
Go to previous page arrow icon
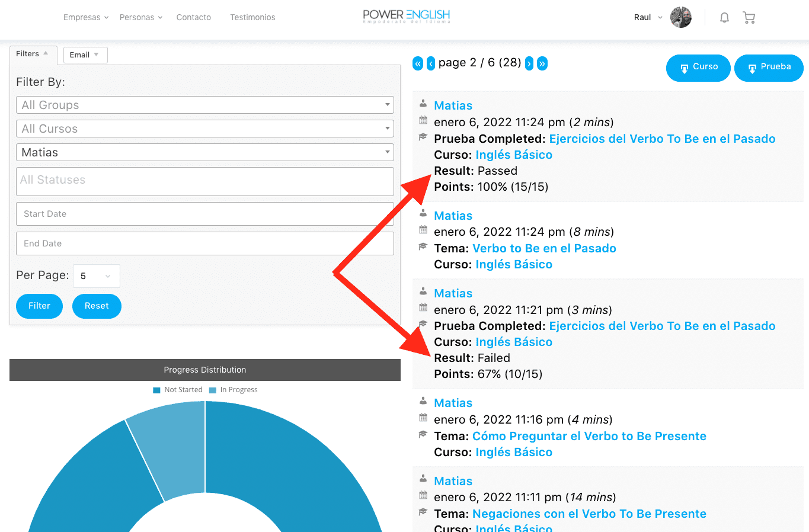(431, 63)
